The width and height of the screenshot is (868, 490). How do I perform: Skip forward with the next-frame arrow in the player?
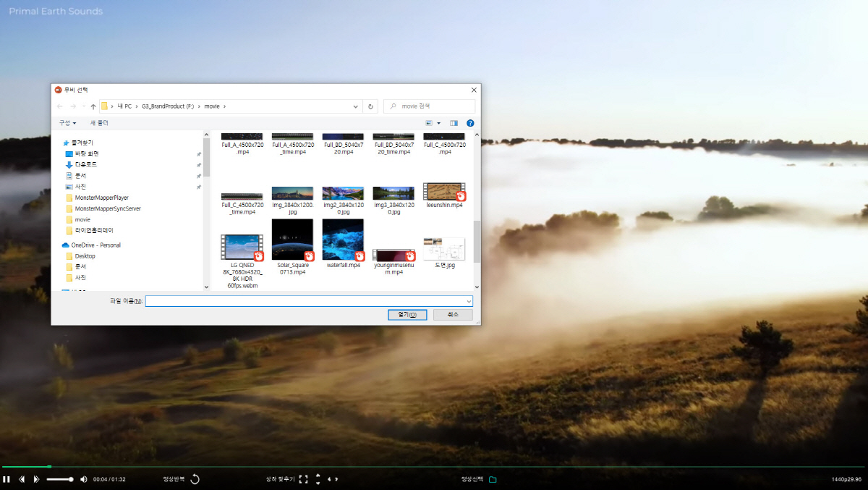(36, 479)
